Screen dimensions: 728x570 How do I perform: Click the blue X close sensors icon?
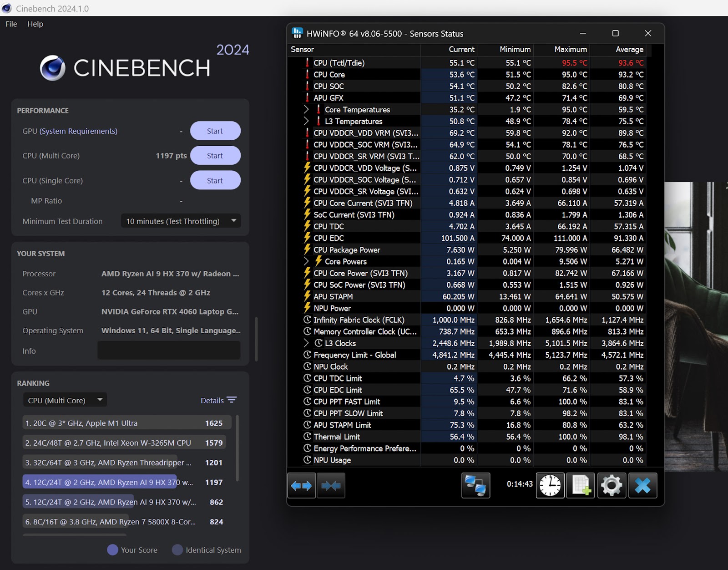[x=642, y=485]
